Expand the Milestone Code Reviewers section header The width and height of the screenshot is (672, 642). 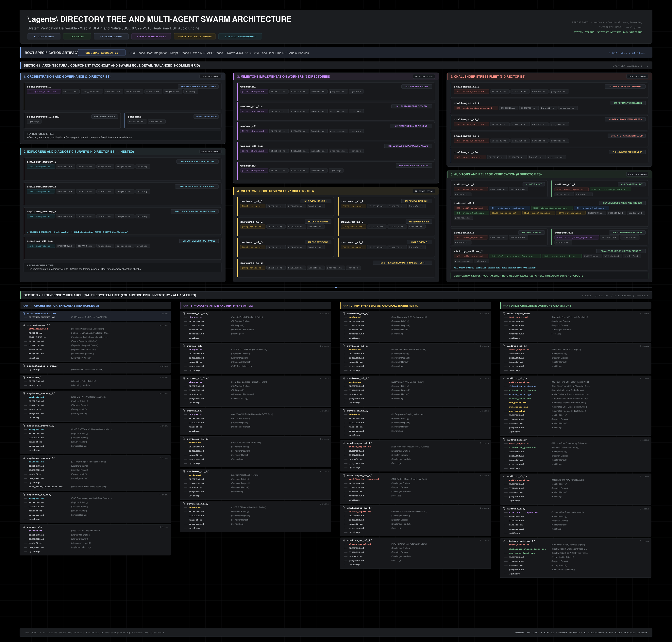point(336,191)
